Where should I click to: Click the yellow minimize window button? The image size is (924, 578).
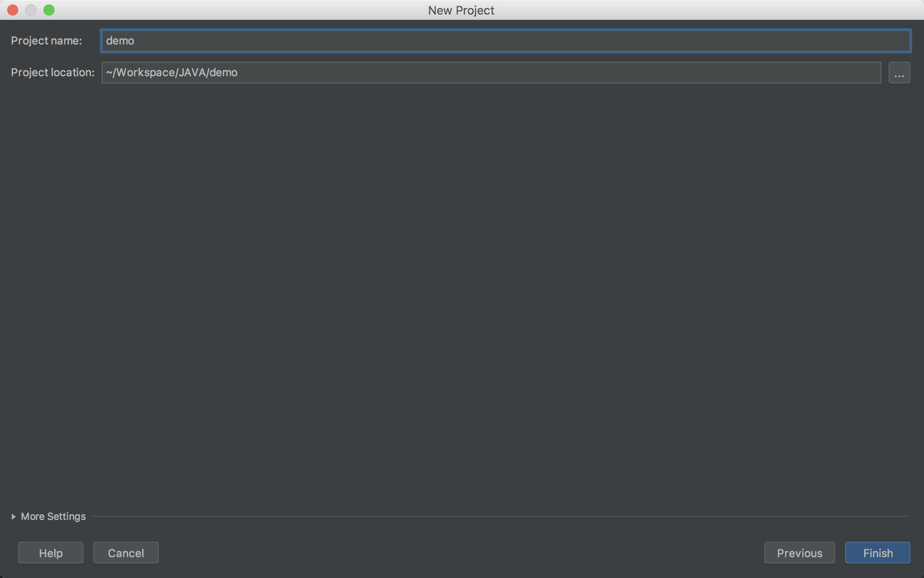coord(31,10)
